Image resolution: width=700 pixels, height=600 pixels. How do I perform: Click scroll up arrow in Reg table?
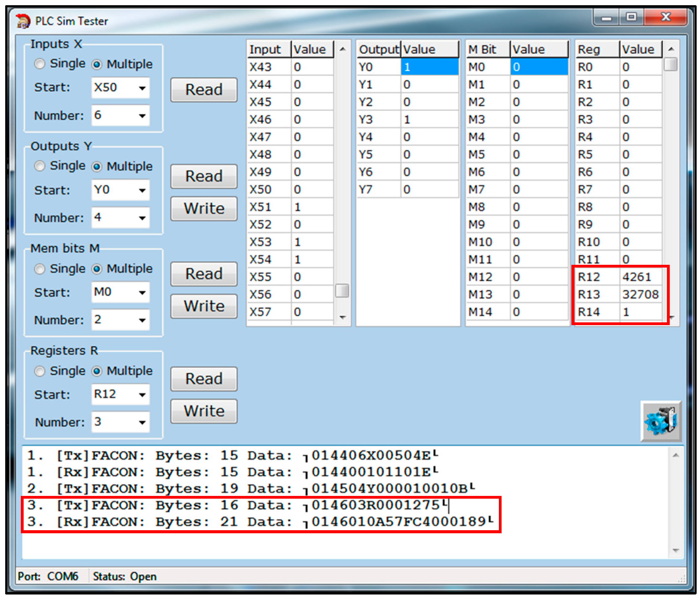click(x=671, y=49)
